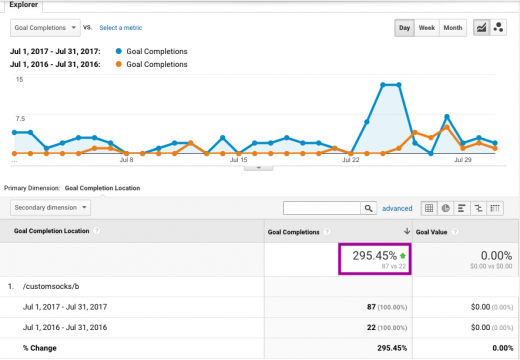520x360 pixels.
Task: Click the Select a metric link
Action: [121, 28]
